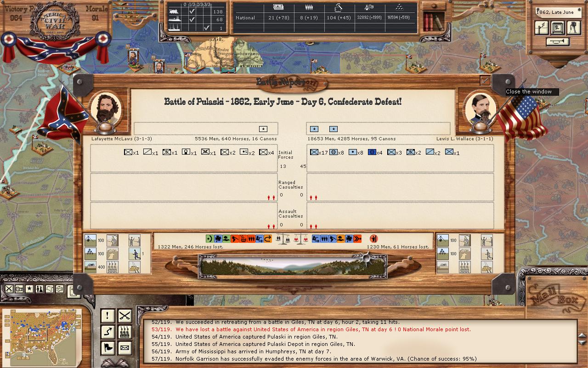Click the camera icon under the date
Viewport: 588px width, 368px height.
[573, 28]
